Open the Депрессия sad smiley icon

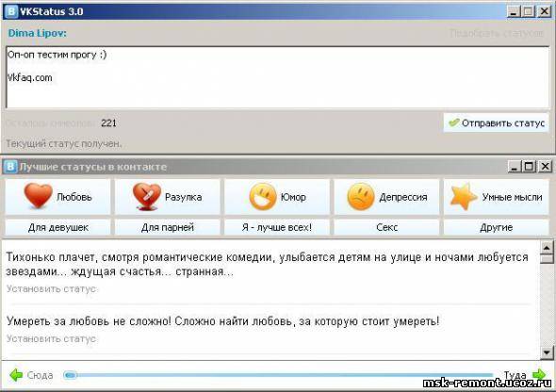tap(361, 197)
